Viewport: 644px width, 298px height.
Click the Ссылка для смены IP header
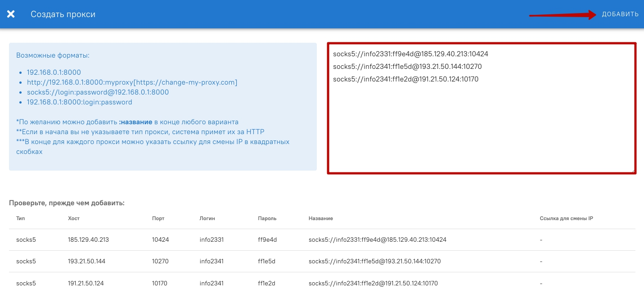(x=566, y=218)
